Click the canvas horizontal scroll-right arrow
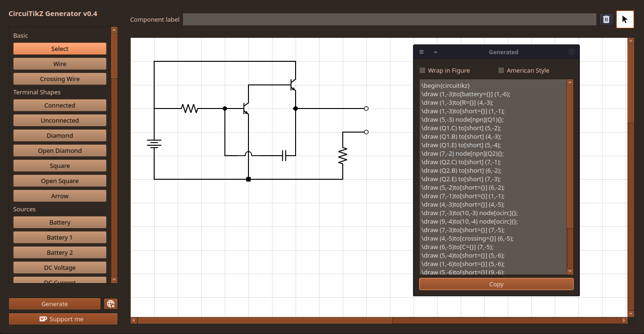Image resolution: width=644 pixels, height=334 pixels. pyautogui.click(x=624, y=320)
